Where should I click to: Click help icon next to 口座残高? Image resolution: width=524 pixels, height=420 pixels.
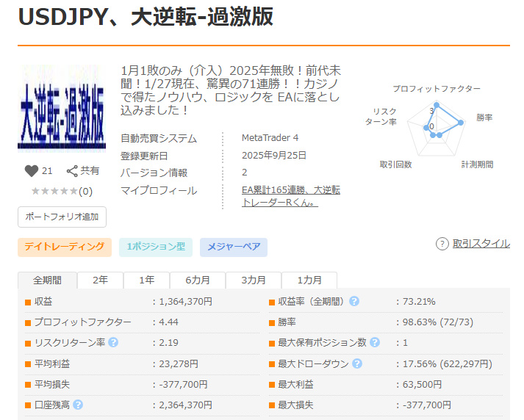click(x=78, y=405)
